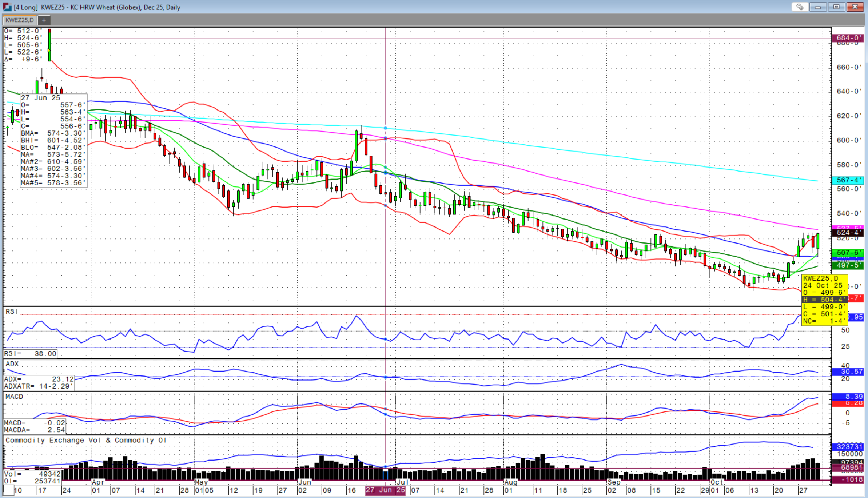This screenshot has height=498, width=868.
Task: Click the 684-0 horizontal line price tag
Action: pyautogui.click(x=848, y=38)
